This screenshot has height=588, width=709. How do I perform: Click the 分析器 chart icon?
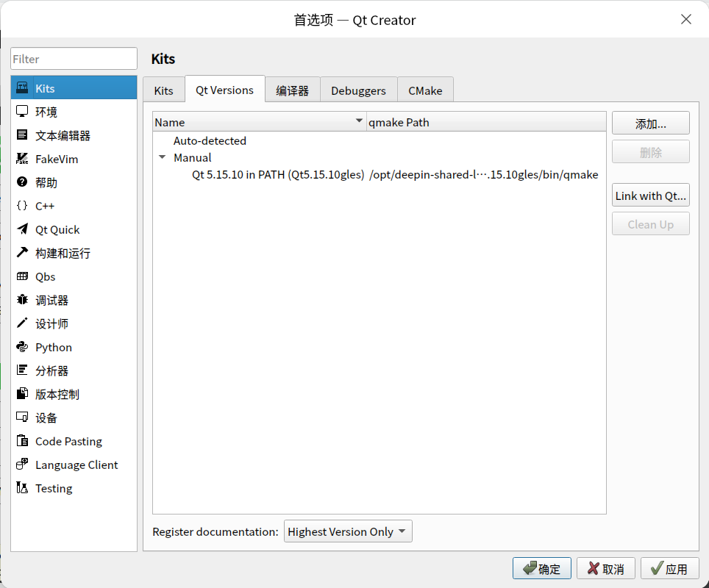coord(22,370)
